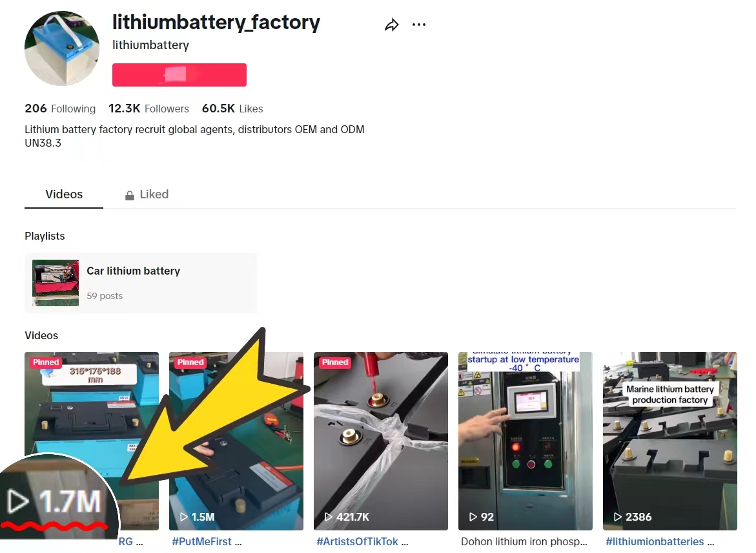The width and height of the screenshot is (756, 553).
Task: Switch to the Videos tab
Action: (x=64, y=194)
